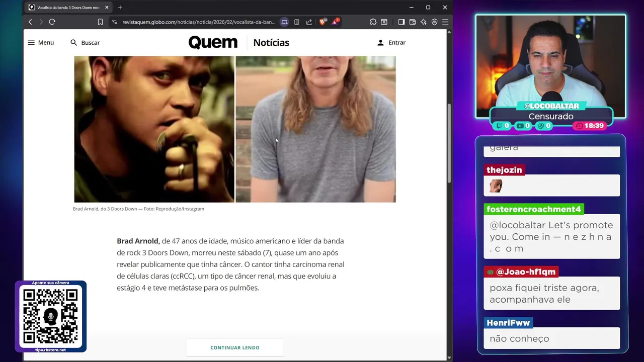Image resolution: width=644 pixels, height=362 pixels.
Task: Click the Let's promote you chat message
Action: pyautogui.click(x=551, y=237)
